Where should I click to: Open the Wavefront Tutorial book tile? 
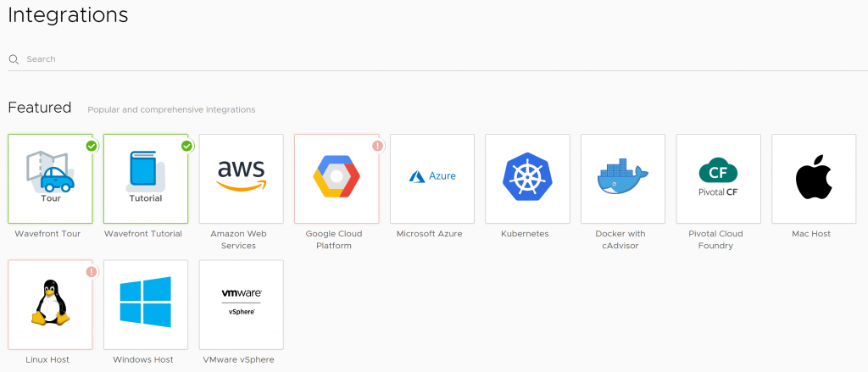point(146,178)
